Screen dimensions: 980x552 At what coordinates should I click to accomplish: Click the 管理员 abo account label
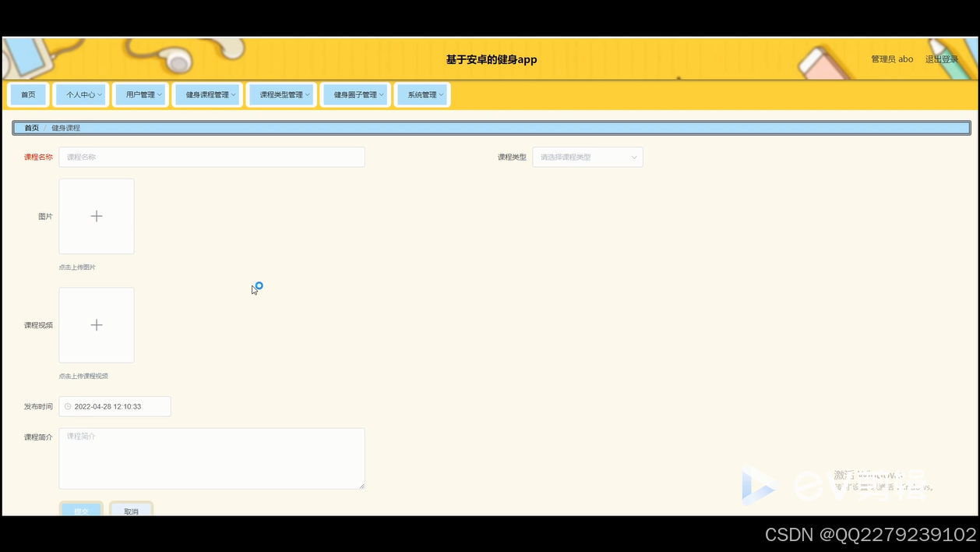(891, 58)
